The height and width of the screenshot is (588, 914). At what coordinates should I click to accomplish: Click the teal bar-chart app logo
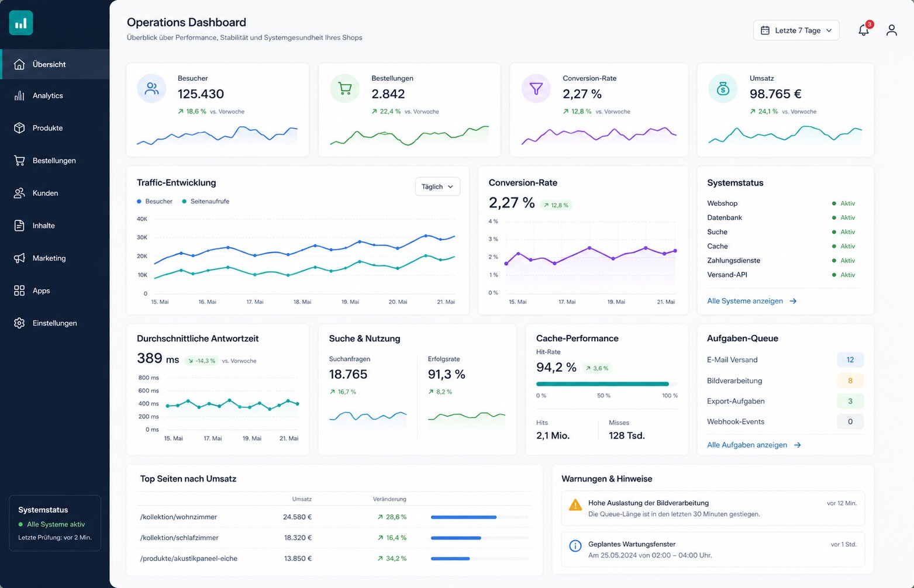pyautogui.click(x=21, y=23)
